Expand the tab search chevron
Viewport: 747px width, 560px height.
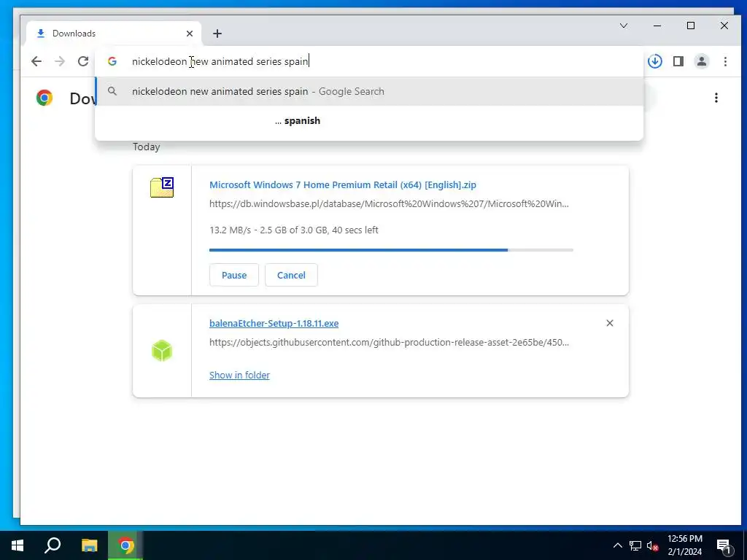pos(624,26)
